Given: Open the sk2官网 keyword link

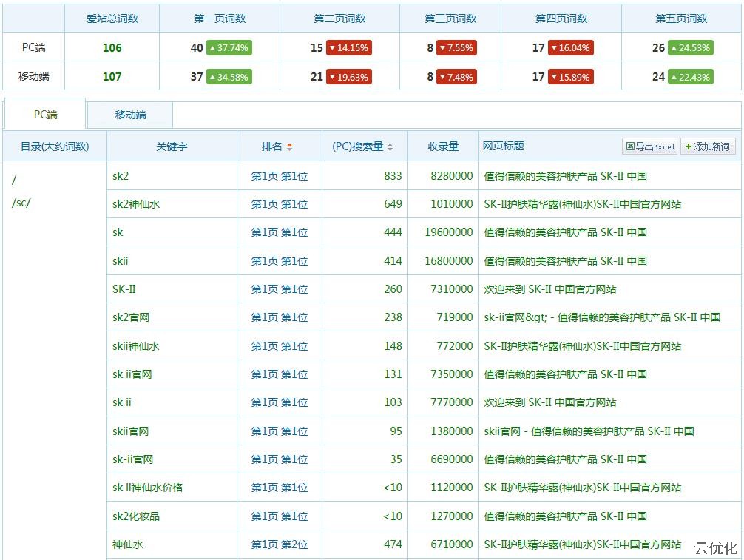Looking at the screenshot, I should [x=131, y=317].
